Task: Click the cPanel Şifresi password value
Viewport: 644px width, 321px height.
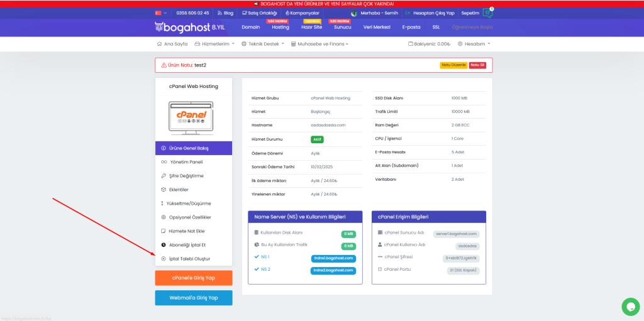Action: [x=462, y=259]
